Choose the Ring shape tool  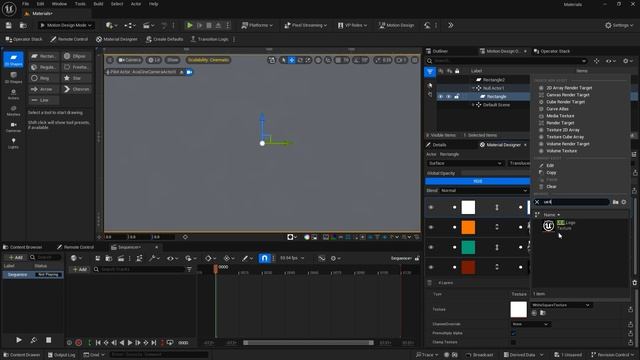click(45, 78)
